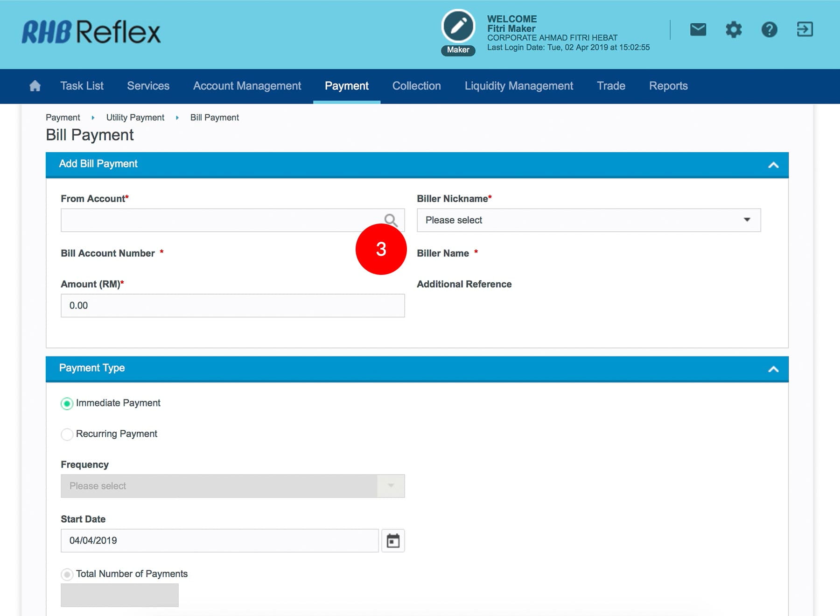Click the From Account search magnifier
Image resolution: width=840 pixels, height=616 pixels.
(x=390, y=220)
